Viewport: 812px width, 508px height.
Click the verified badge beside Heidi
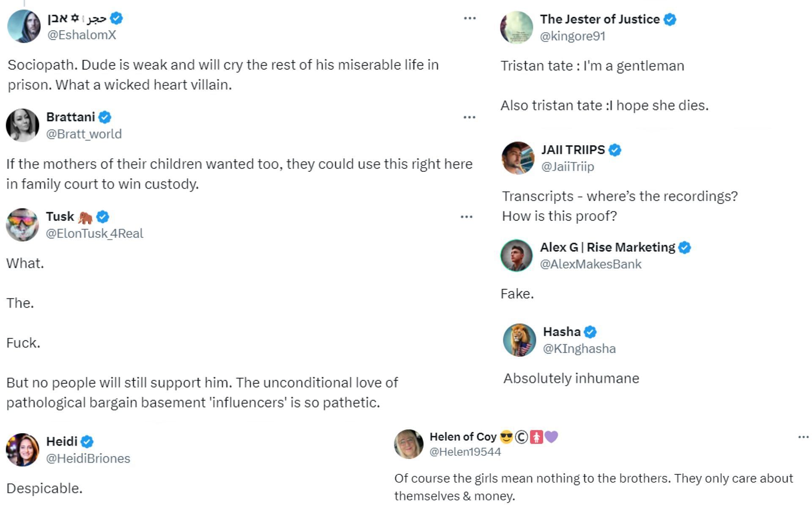(87, 442)
